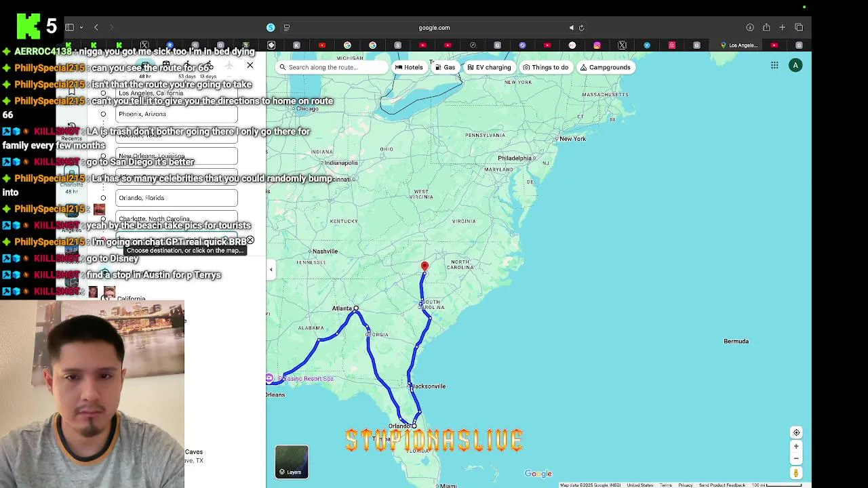Click the Jacksonville label on map
The height and width of the screenshot is (488, 868).
[429, 386]
